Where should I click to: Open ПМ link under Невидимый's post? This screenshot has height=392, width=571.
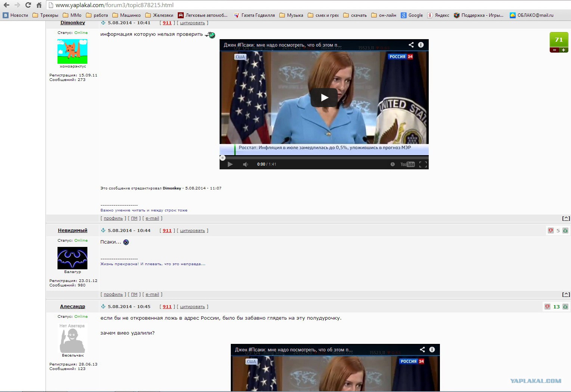[134, 295]
